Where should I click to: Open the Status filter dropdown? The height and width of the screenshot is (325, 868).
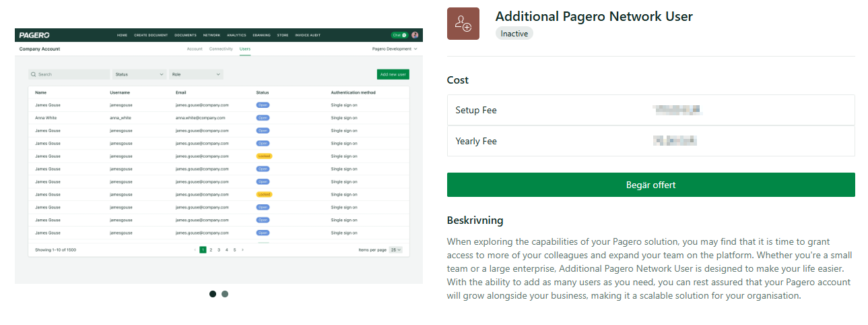coord(139,74)
